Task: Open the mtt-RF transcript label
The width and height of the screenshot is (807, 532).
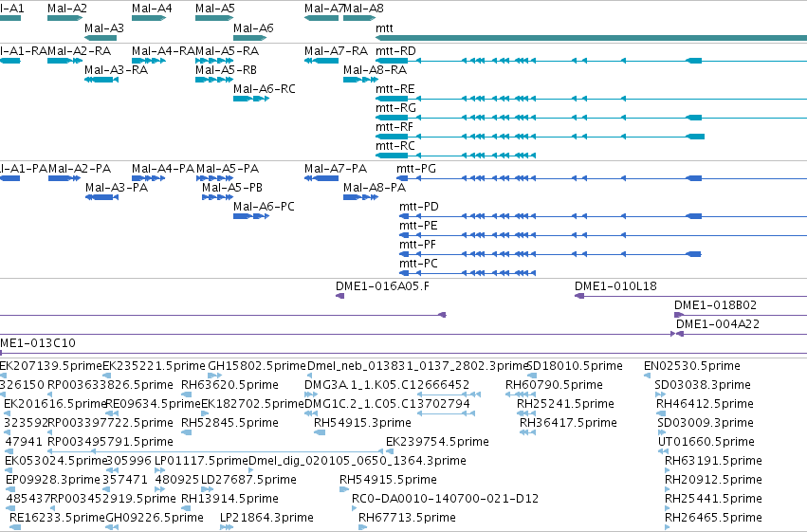Action: tap(394, 127)
